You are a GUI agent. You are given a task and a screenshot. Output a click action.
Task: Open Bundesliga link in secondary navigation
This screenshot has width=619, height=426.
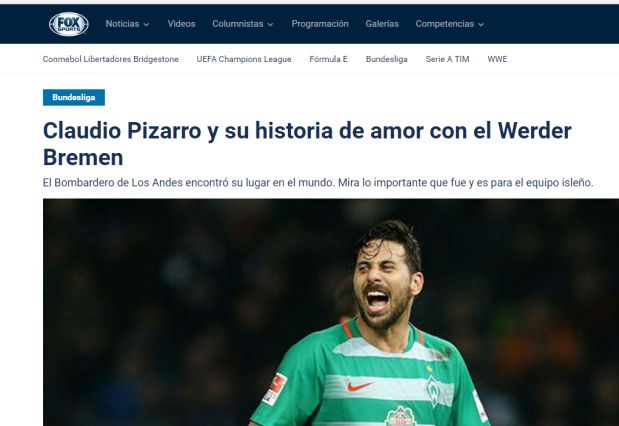point(386,59)
